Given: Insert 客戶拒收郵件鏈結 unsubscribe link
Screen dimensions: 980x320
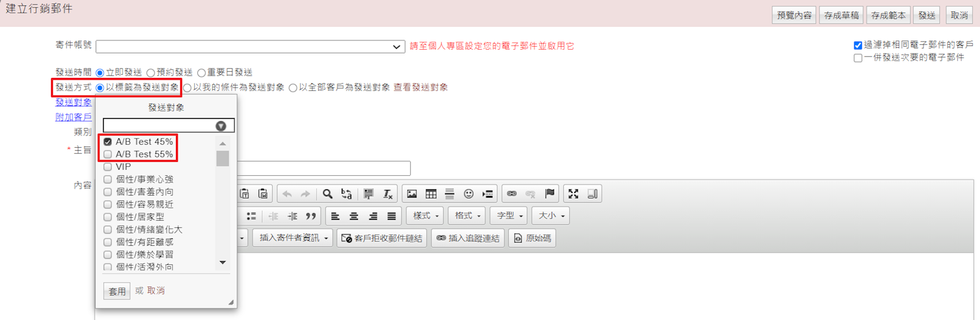Looking at the screenshot, I should 382,238.
